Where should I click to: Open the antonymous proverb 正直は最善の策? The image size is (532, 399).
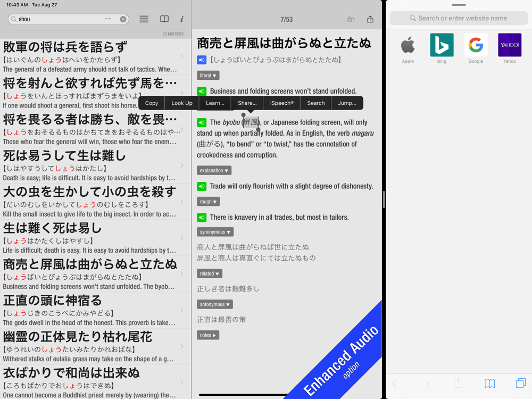click(x=221, y=320)
